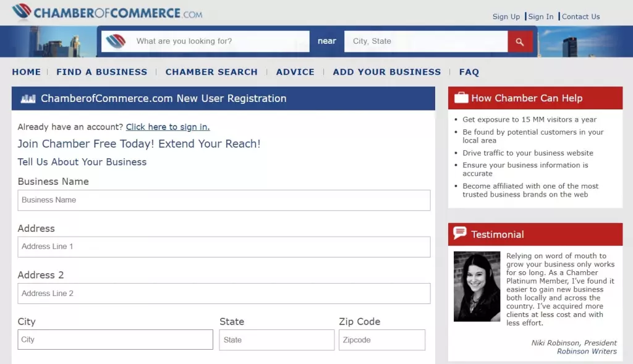
Task: Click 'Get exposure to 15 MM visitors a year'
Action: [x=529, y=119]
